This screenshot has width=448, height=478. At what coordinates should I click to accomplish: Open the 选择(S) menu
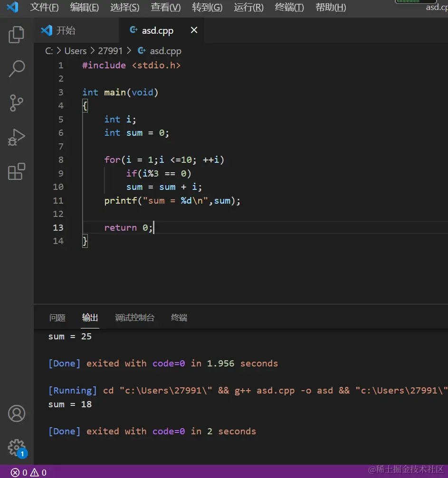coord(125,7)
